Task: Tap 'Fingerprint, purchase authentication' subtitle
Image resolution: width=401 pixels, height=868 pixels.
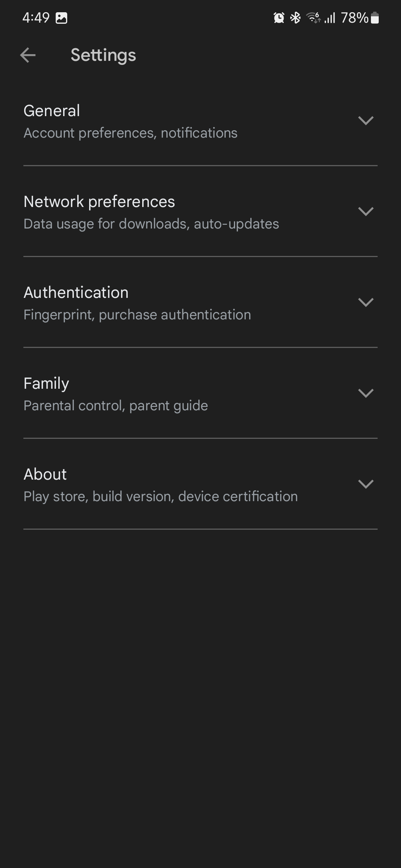Action: [x=137, y=315]
